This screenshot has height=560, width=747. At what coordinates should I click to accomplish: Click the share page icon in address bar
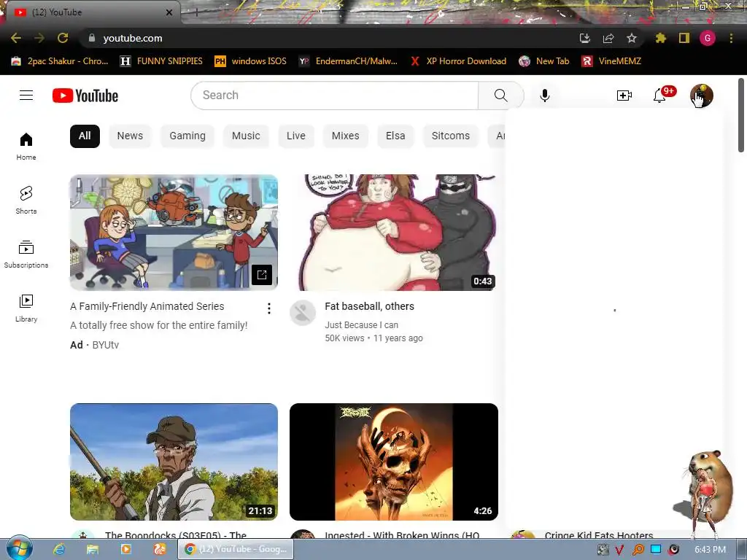(608, 38)
